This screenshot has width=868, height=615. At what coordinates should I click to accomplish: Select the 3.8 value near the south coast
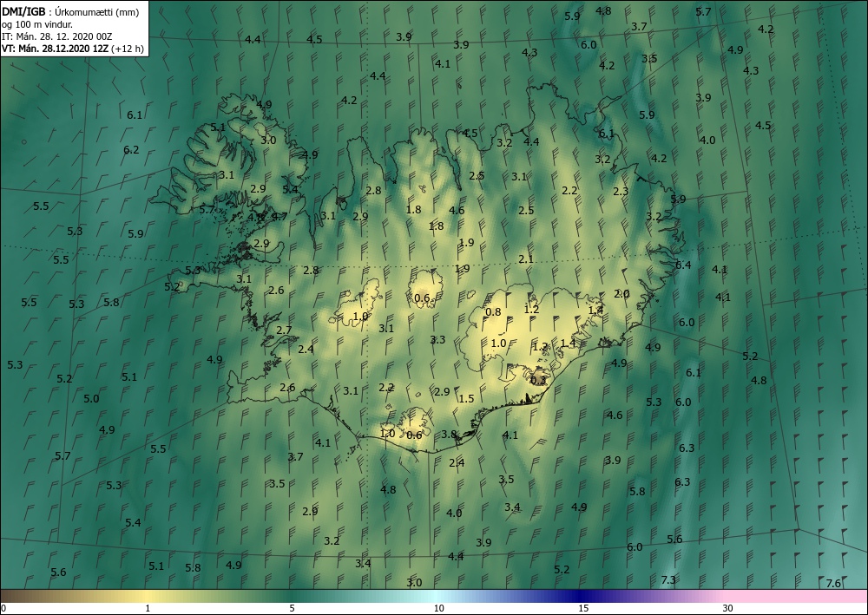[449, 435]
